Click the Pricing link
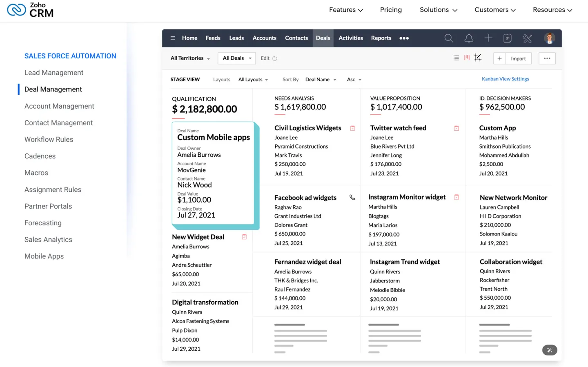Viewport: 588px width, 367px height. (x=391, y=10)
